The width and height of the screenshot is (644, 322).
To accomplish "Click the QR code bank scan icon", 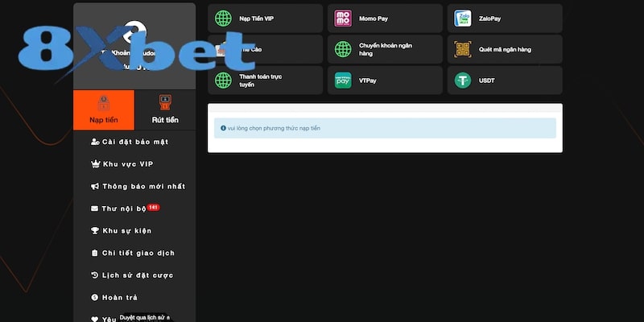I will coord(462,49).
